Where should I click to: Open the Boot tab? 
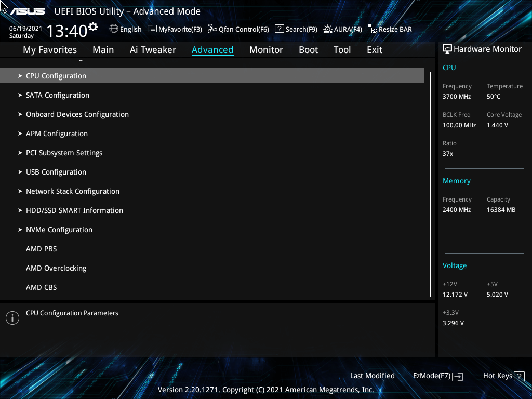(x=308, y=50)
